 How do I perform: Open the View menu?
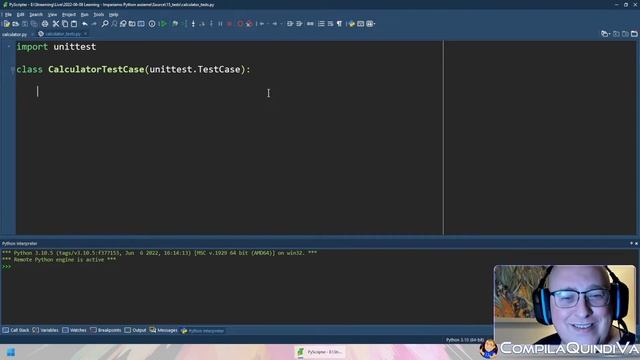pos(52,14)
